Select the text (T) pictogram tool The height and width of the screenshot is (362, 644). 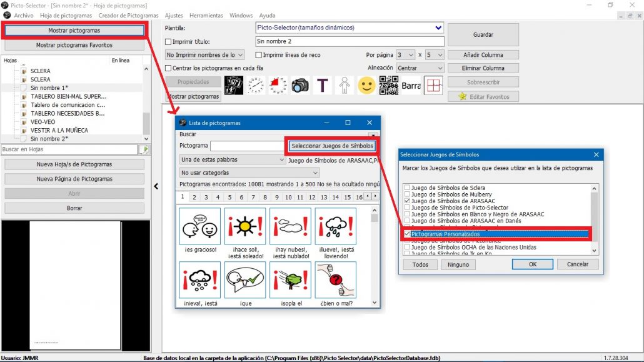(322, 84)
